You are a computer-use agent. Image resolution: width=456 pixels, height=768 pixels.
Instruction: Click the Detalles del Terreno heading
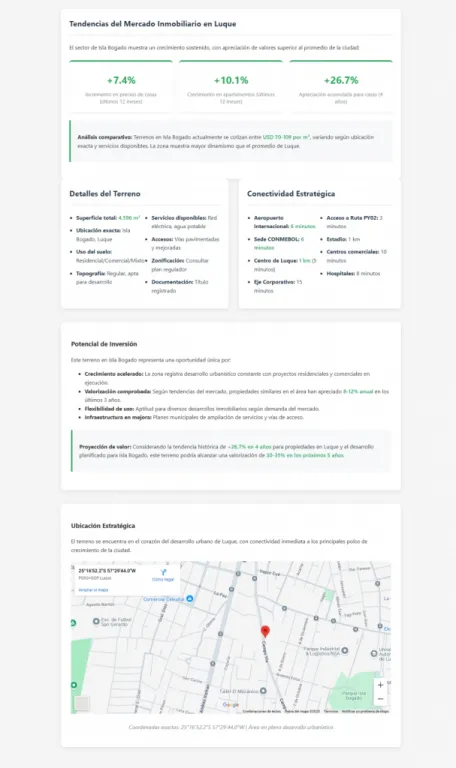pyautogui.click(x=105, y=193)
